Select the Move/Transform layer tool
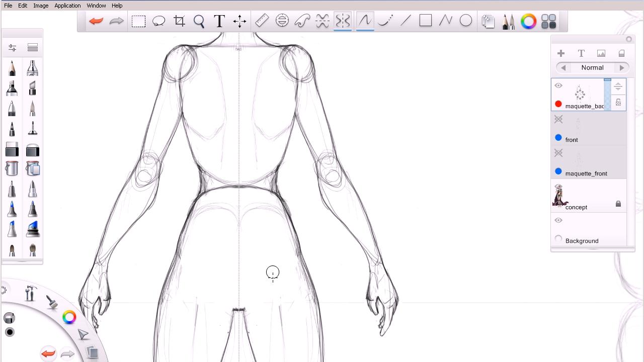The height and width of the screenshot is (362, 644). 239,21
